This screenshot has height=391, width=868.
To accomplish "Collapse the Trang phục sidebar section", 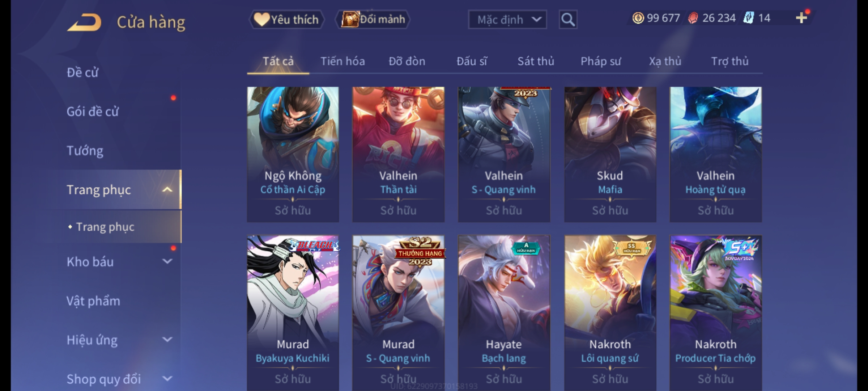I will (167, 190).
